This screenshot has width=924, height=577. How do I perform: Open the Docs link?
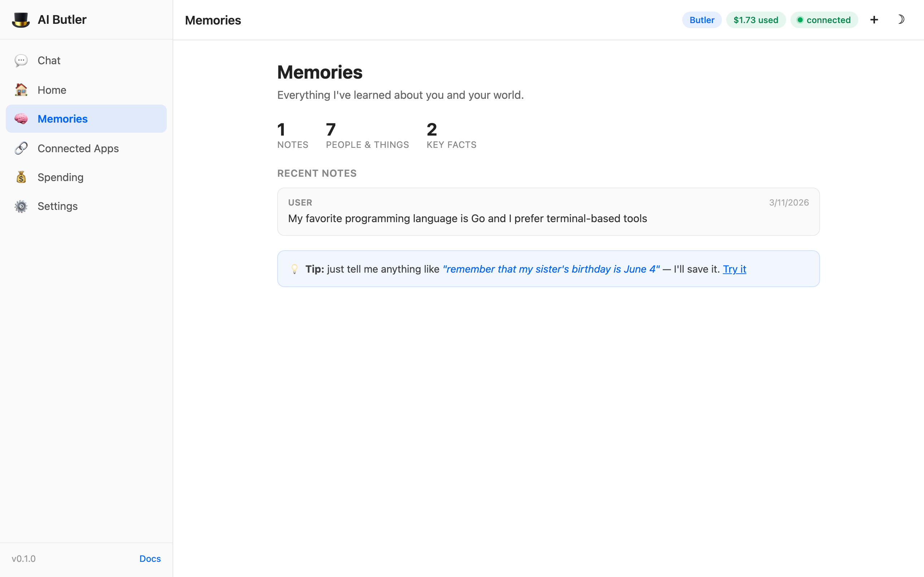pyautogui.click(x=150, y=558)
